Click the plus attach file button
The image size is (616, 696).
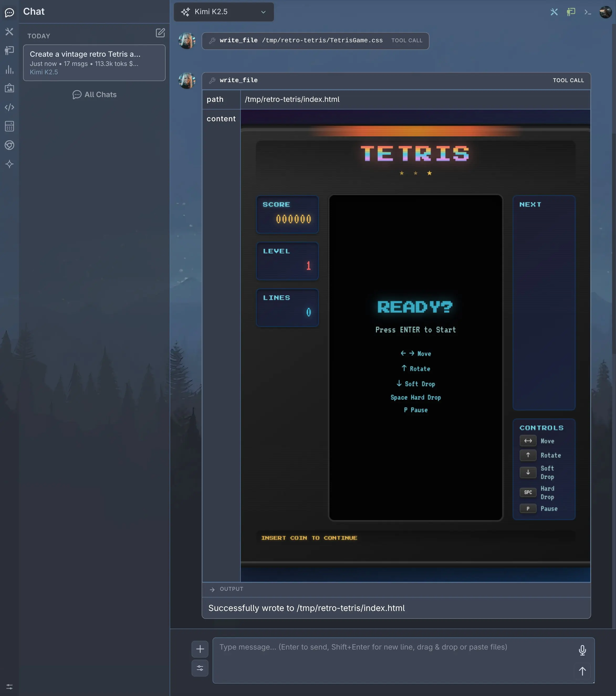pyautogui.click(x=200, y=649)
